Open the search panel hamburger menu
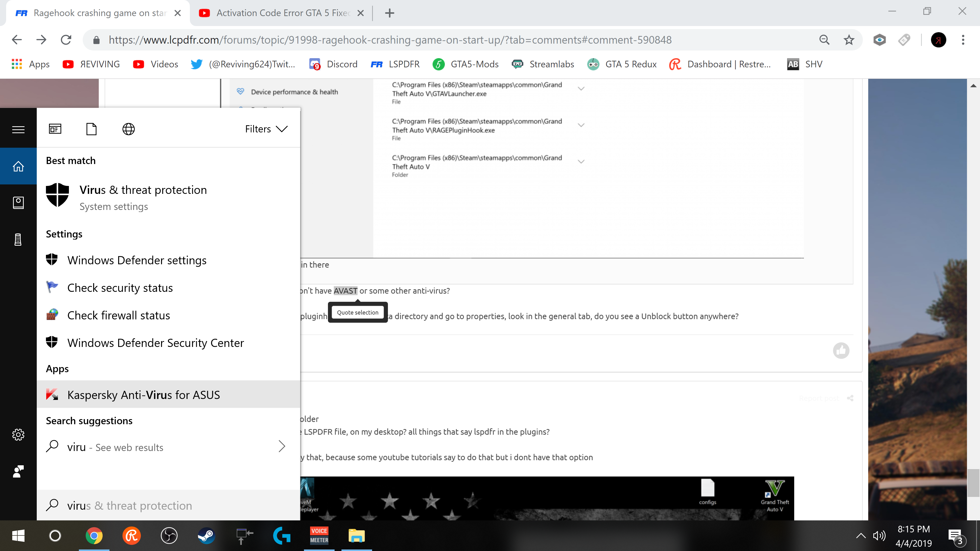 (18, 130)
